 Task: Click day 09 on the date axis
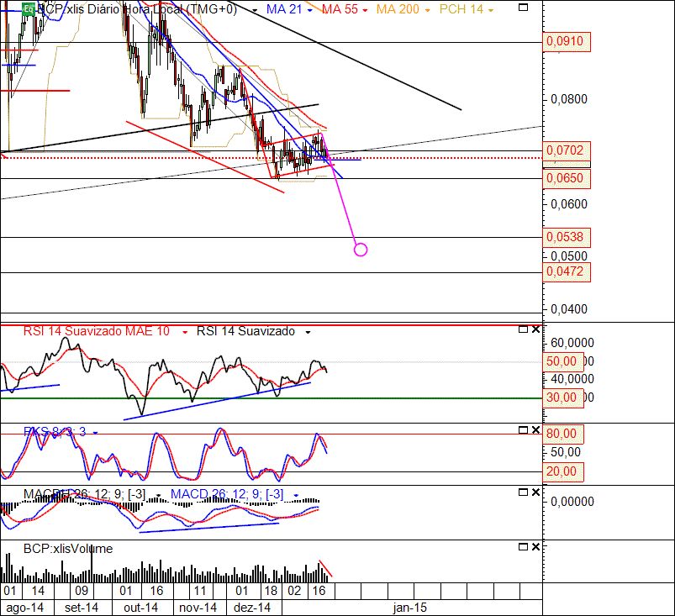point(82,591)
